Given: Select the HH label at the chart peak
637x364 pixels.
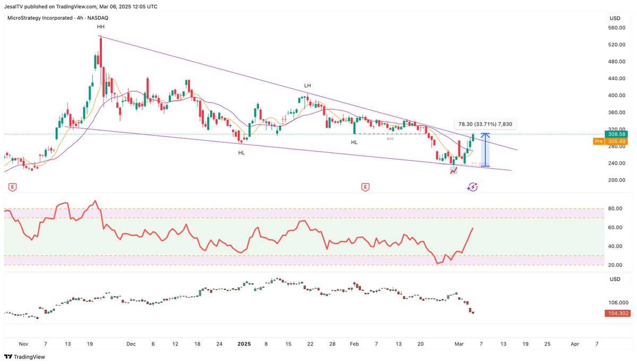Looking at the screenshot, I should [100, 27].
